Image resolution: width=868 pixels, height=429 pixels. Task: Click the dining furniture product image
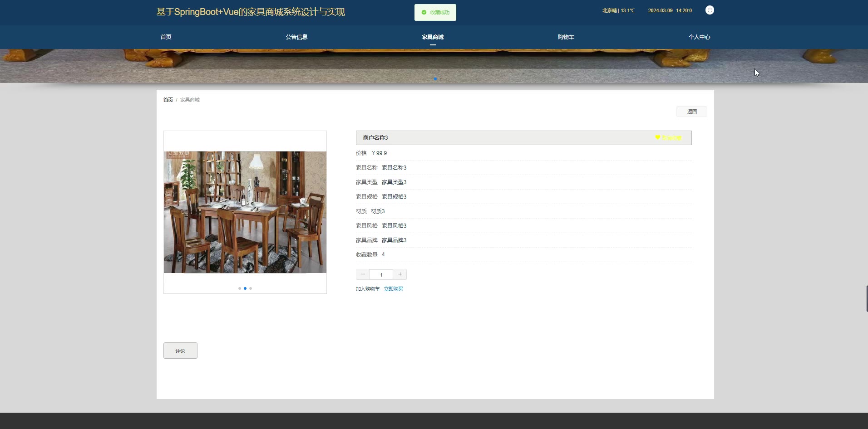pos(245,212)
